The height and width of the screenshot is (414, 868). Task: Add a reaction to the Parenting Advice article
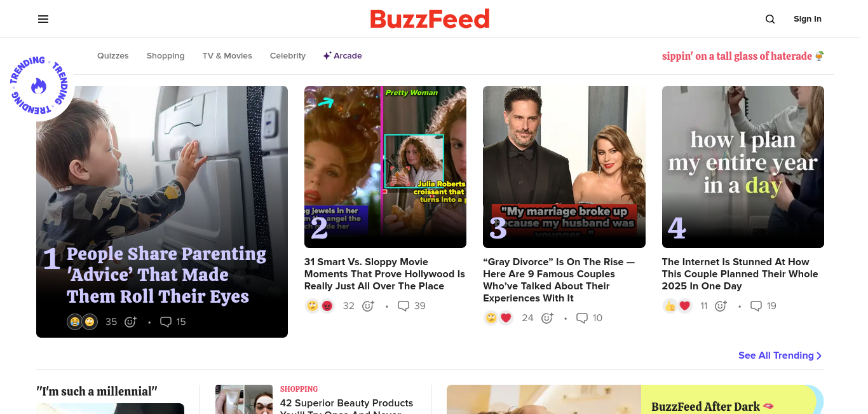coord(130,322)
